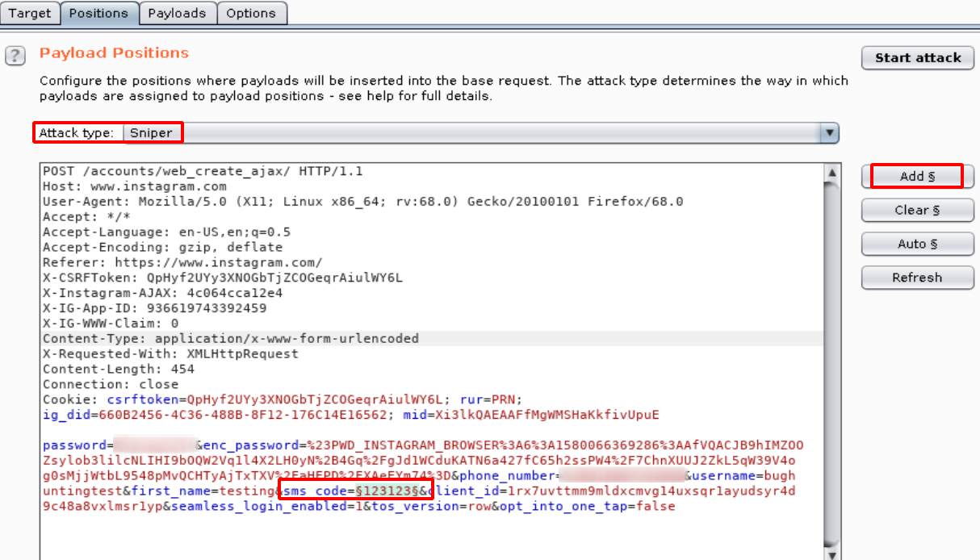
Task: Click the Cookie csrftoken line
Action: [283, 400]
